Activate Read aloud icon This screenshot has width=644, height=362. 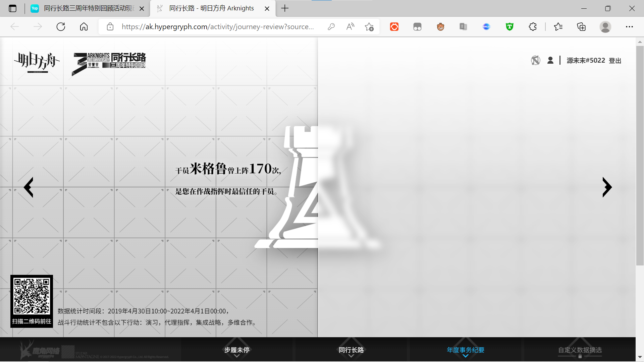pos(350,27)
